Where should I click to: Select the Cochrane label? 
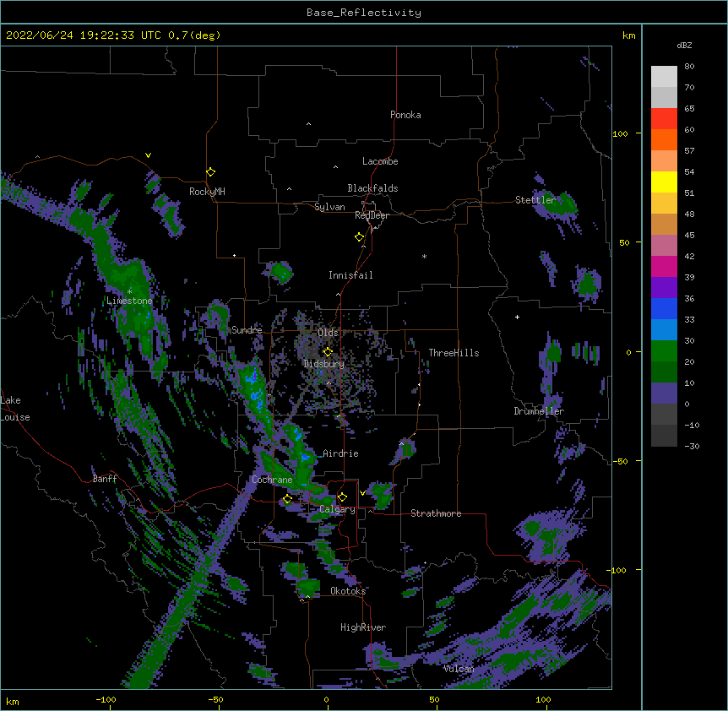pyautogui.click(x=272, y=480)
